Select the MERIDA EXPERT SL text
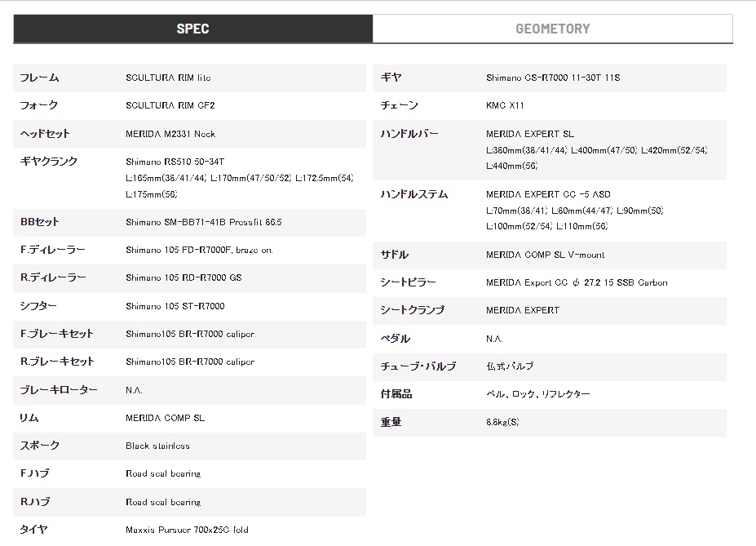This screenshot has height=546, width=756. pyautogui.click(x=530, y=134)
